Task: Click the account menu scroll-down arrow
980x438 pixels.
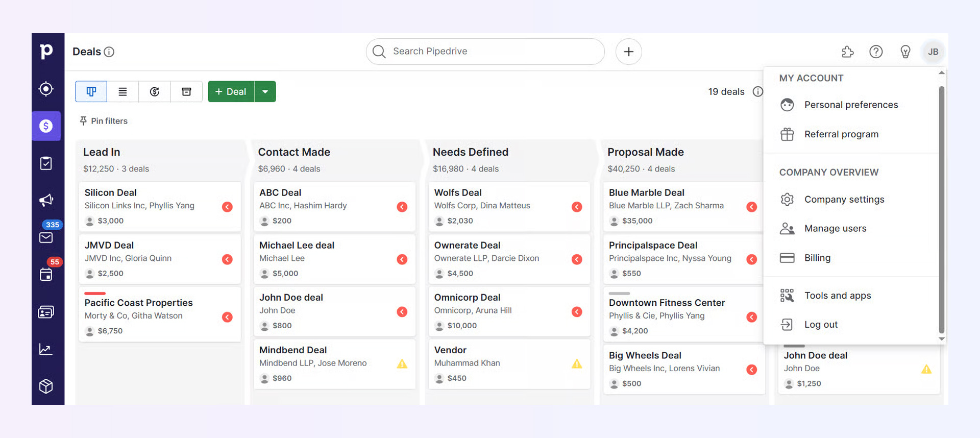Action: click(942, 339)
